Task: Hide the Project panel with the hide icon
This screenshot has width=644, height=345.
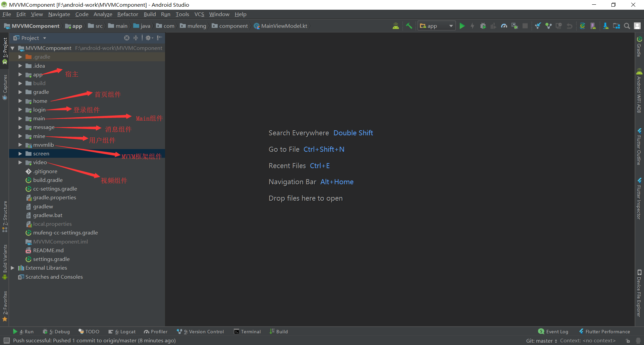Action: coord(160,38)
